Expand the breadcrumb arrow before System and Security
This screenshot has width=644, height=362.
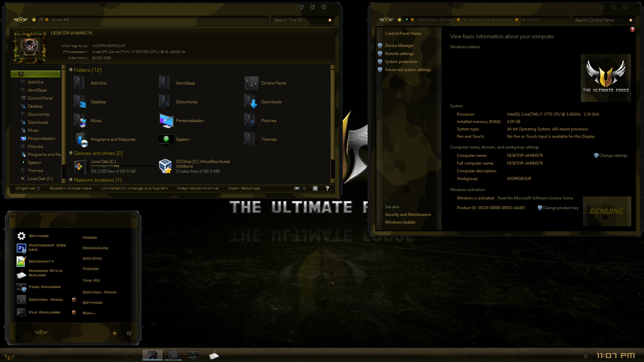pyautogui.click(x=458, y=20)
